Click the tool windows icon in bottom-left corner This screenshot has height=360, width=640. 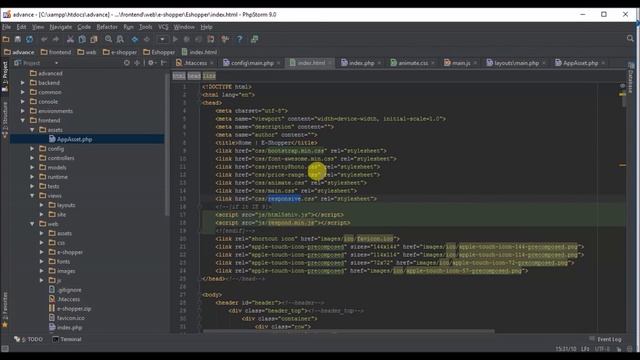(x=5, y=349)
